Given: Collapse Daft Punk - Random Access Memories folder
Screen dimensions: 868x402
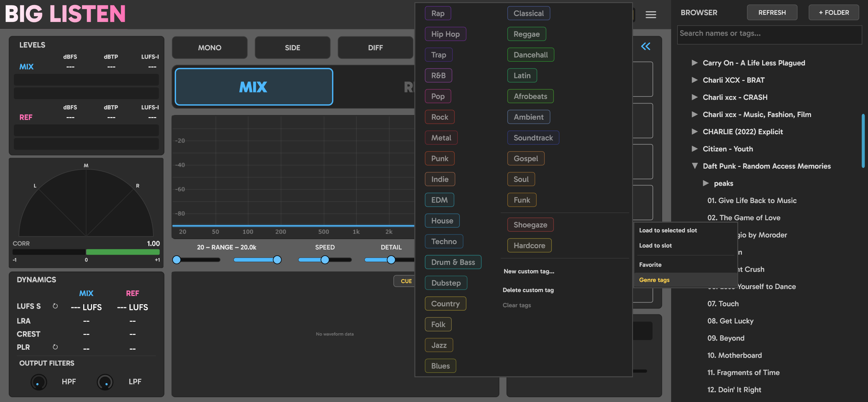Looking at the screenshot, I should coord(694,166).
